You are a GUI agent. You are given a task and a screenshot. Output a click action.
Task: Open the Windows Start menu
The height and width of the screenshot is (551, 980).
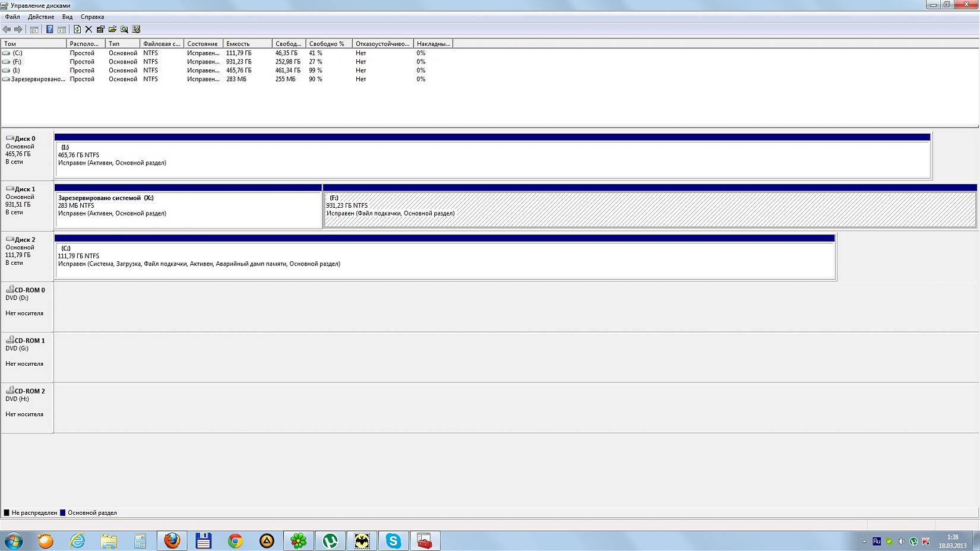(13, 541)
